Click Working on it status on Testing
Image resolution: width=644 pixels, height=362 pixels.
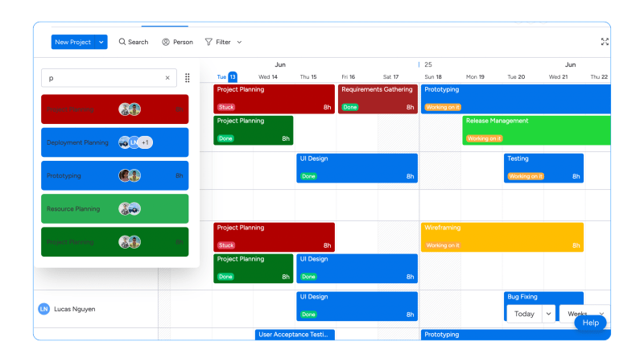click(x=526, y=176)
